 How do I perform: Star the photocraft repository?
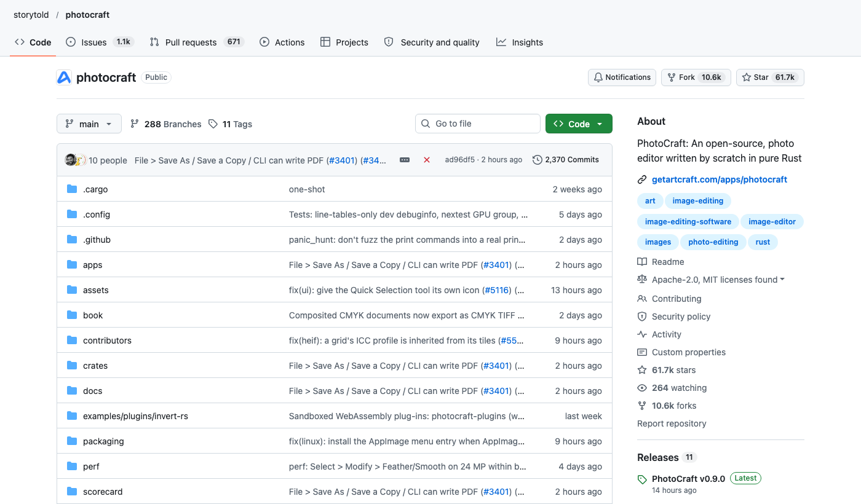[770, 77]
